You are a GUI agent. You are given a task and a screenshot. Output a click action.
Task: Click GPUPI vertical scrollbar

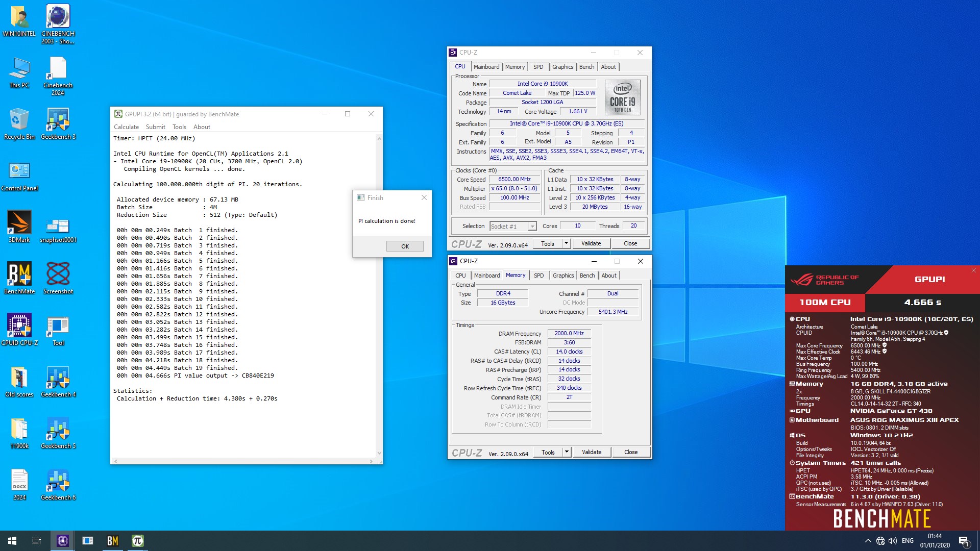(x=379, y=296)
